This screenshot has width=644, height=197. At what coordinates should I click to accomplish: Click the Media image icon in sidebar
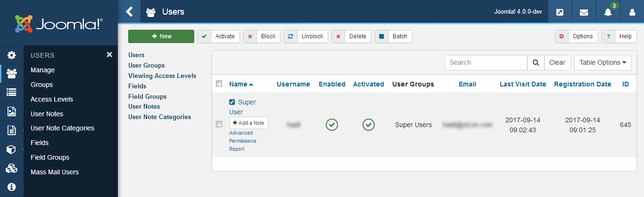click(12, 111)
